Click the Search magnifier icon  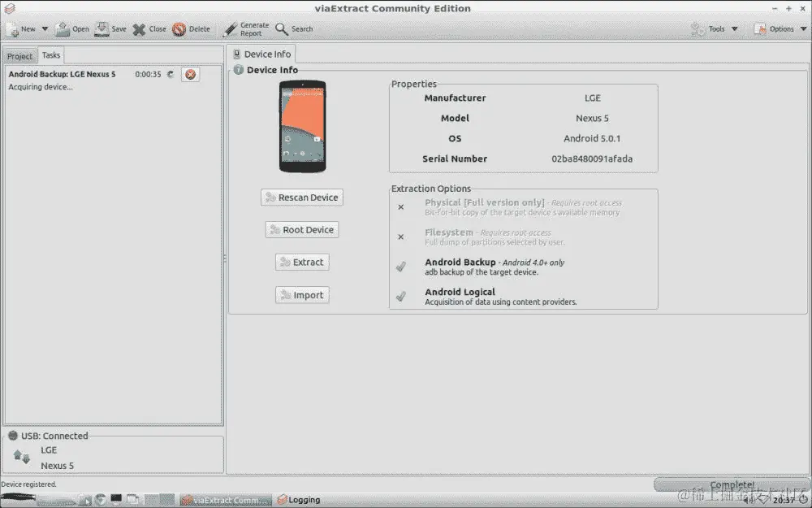point(282,29)
